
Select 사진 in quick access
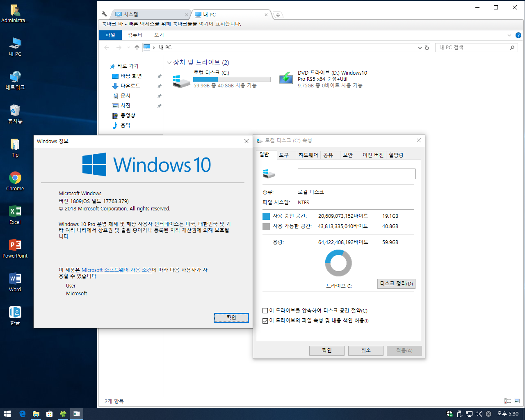pyautogui.click(x=125, y=106)
